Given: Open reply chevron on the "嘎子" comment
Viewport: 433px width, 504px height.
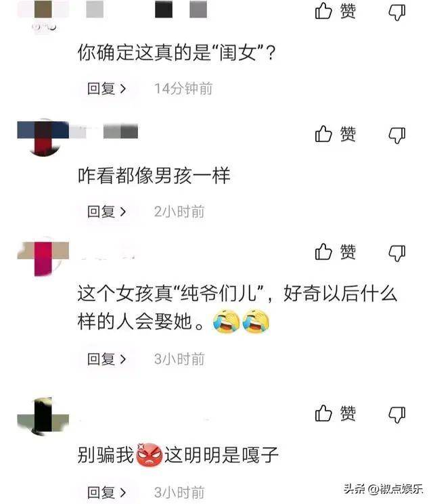Looking at the screenshot, I should point(122,492).
